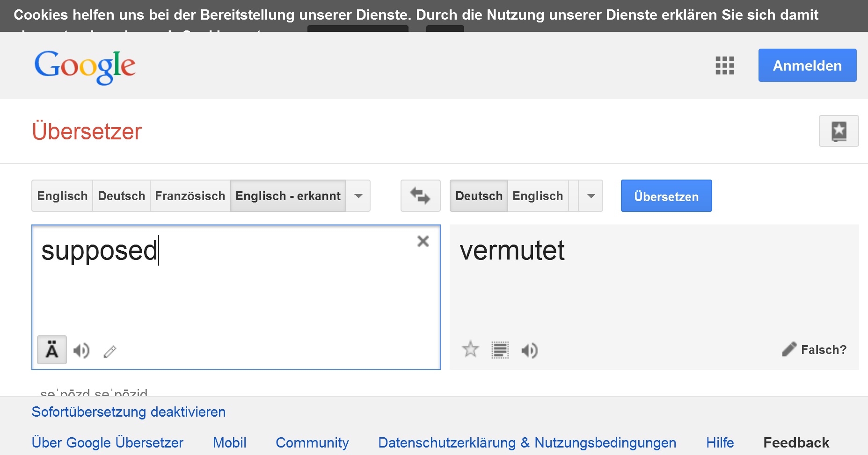Select Deutsch as source language
Screen dimensions: 868x455
pyautogui.click(x=121, y=196)
